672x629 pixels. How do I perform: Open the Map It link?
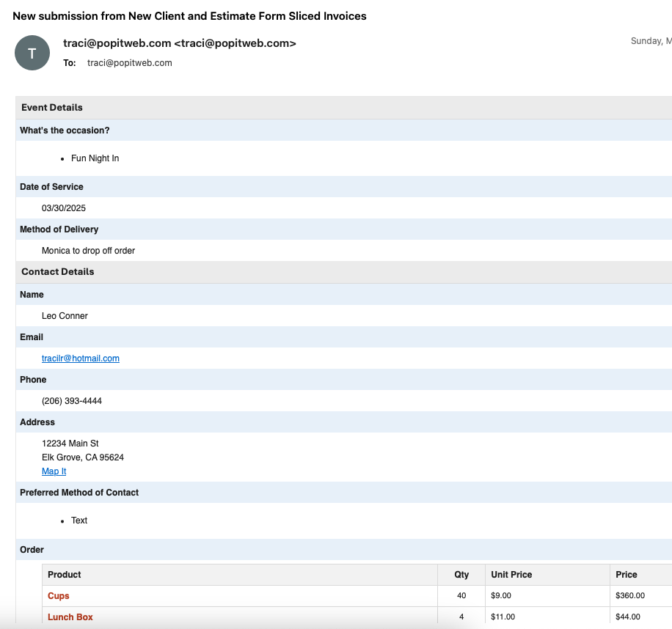[54, 471]
